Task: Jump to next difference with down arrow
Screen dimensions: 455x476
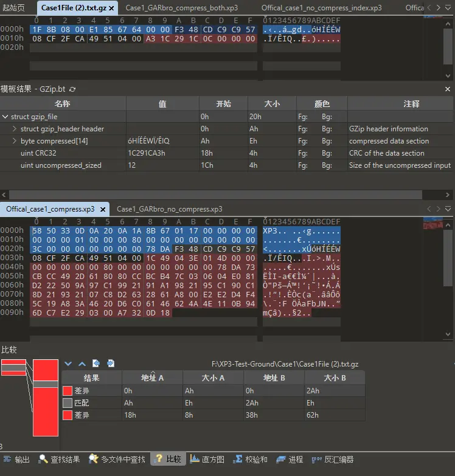Action: click(x=68, y=364)
